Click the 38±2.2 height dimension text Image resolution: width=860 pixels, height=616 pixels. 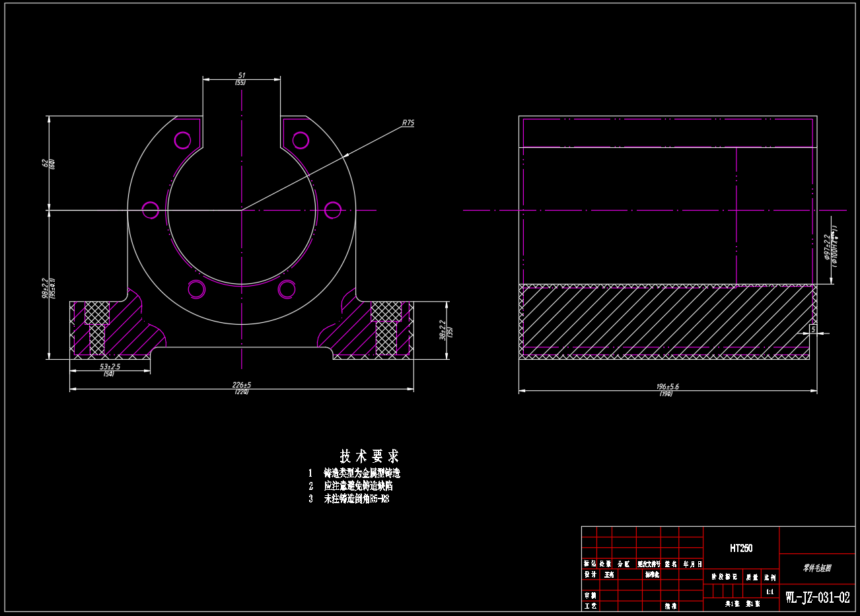point(443,329)
